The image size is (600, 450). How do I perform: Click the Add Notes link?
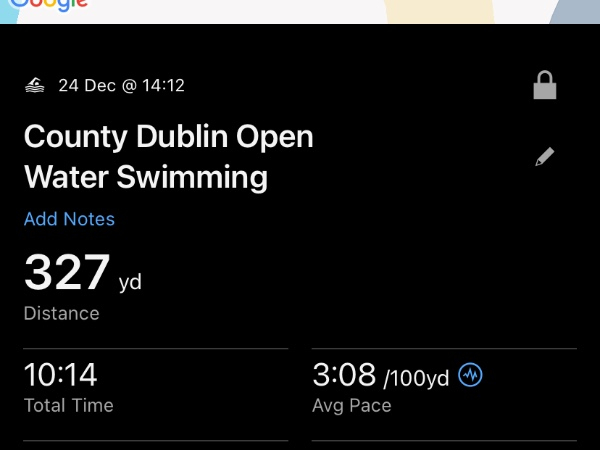(69, 219)
